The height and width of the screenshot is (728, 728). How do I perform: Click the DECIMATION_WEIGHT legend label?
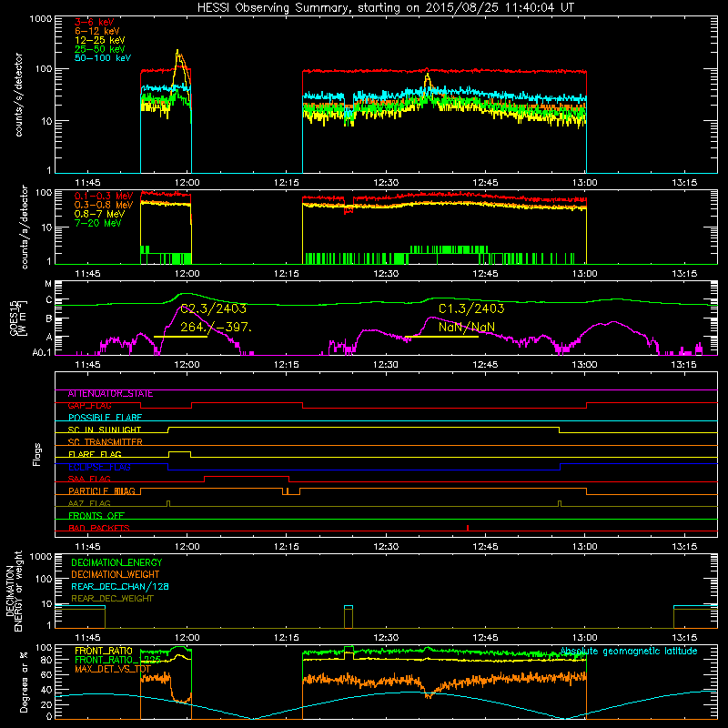116,575
